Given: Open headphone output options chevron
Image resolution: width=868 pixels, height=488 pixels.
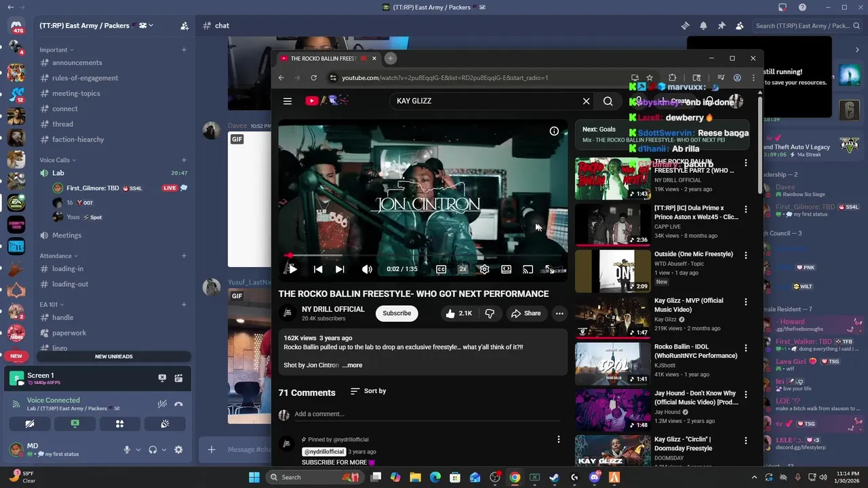Looking at the screenshot, I should tap(164, 449).
